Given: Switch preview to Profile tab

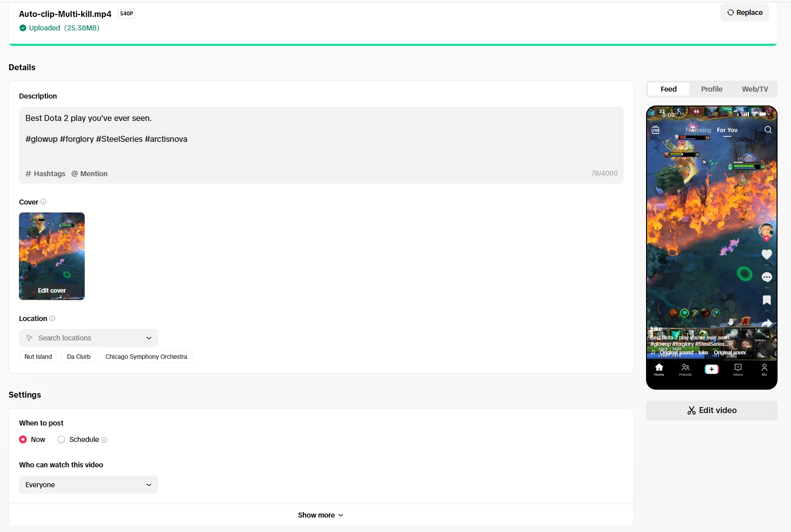Looking at the screenshot, I should click(711, 89).
